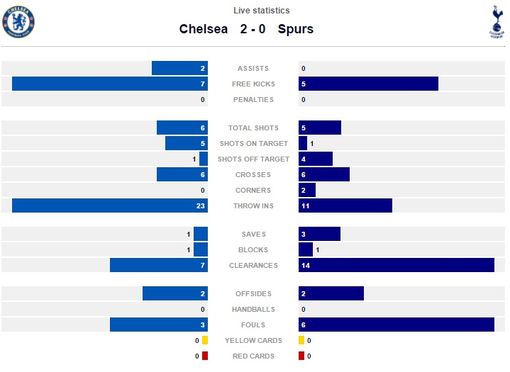Image resolution: width=510 pixels, height=372 pixels.
Task: Select Spurs' 14 clearances bar
Action: [x=396, y=265]
